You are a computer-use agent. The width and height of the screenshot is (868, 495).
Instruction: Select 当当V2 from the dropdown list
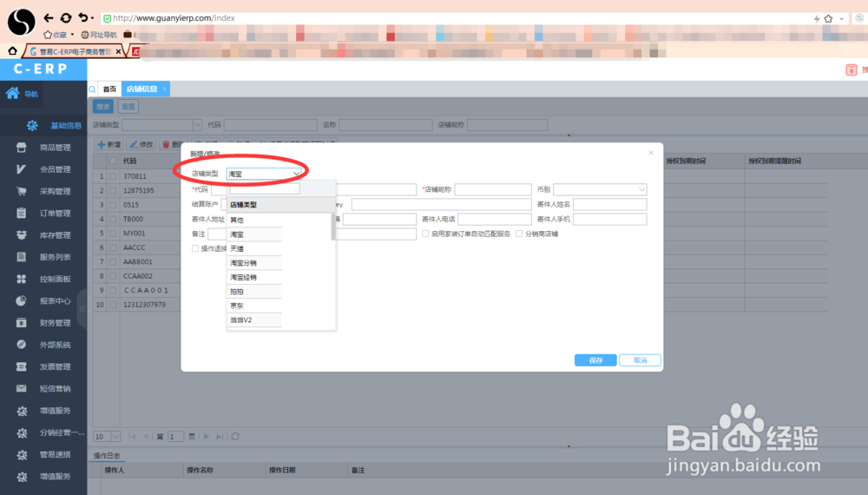click(x=254, y=320)
